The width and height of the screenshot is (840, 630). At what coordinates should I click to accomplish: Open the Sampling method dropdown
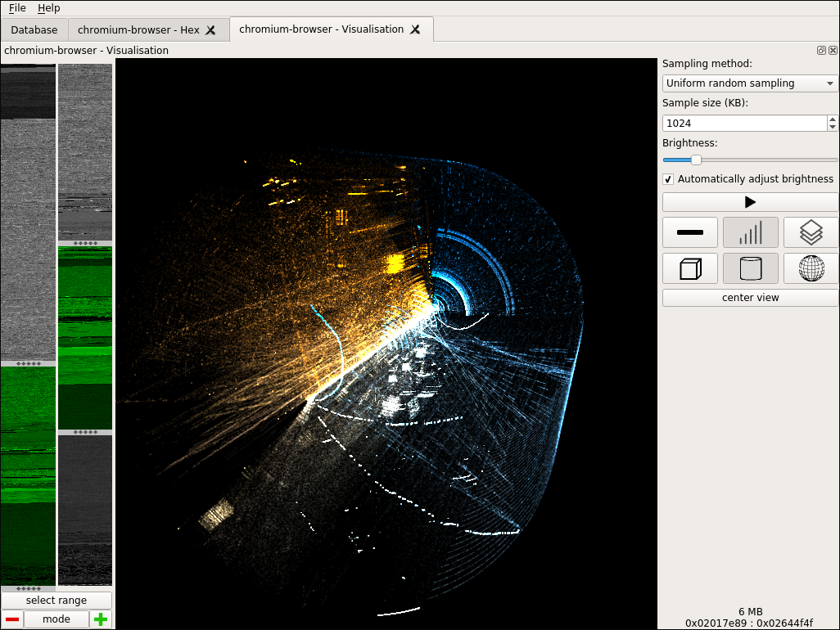750,83
